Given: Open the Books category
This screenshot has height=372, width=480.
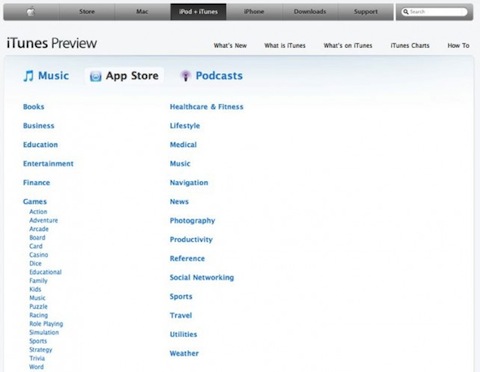Looking at the screenshot, I should click(34, 107).
